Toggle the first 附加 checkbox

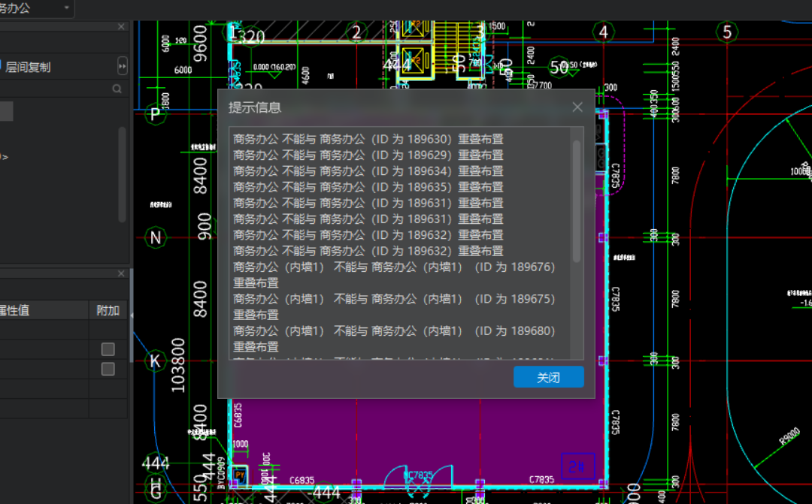107,349
